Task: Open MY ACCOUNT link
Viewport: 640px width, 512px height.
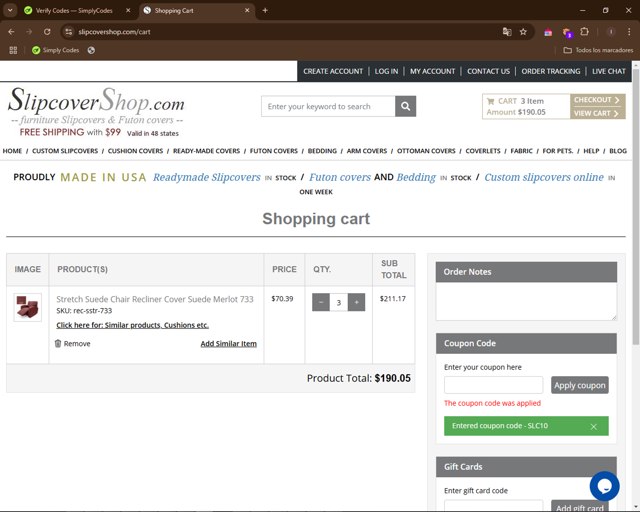Action: [x=432, y=71]
